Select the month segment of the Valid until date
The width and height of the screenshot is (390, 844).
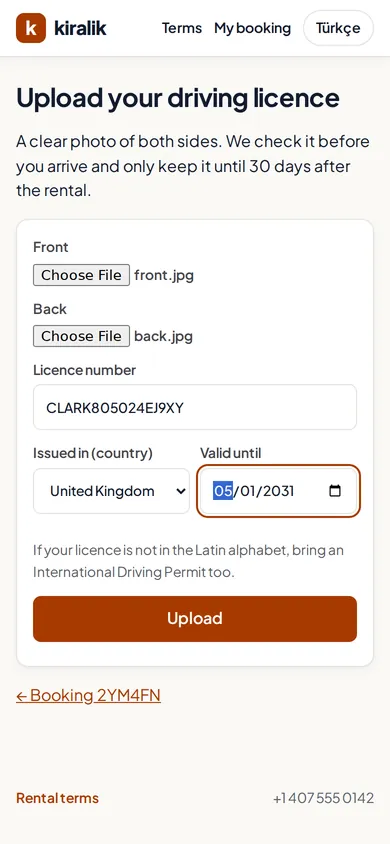tap(223, 491)
